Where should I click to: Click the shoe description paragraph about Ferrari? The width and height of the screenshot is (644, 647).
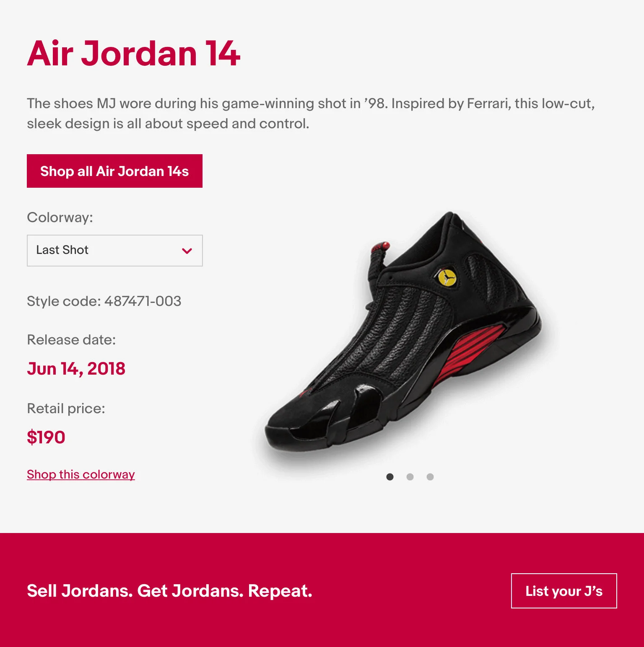coord(311,113)
